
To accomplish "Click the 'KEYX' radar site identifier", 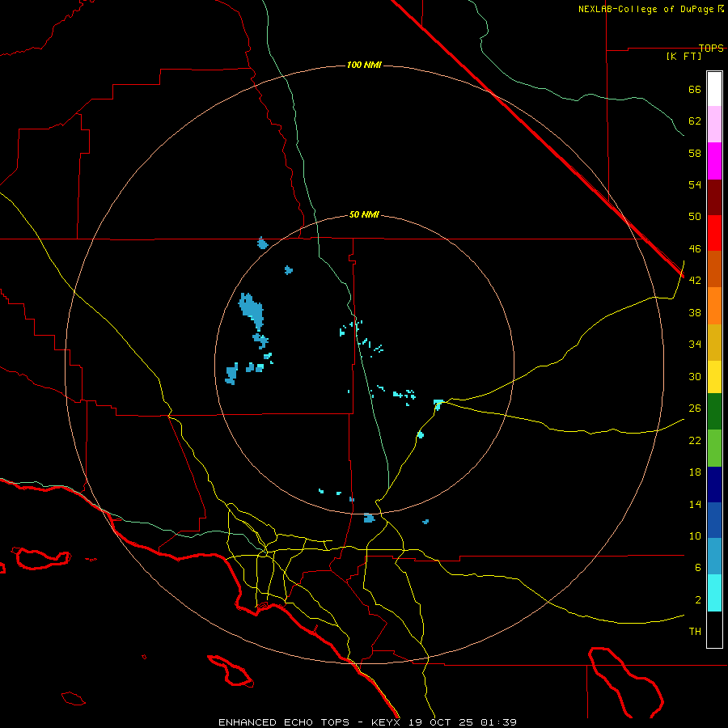I will tap(385, 722).
